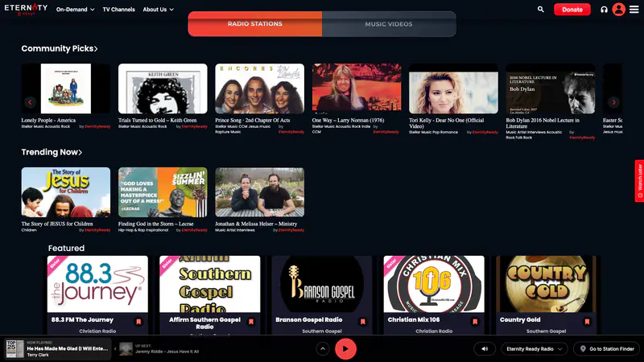Click the 'Christian Mix 106' station name

[414, 319]
